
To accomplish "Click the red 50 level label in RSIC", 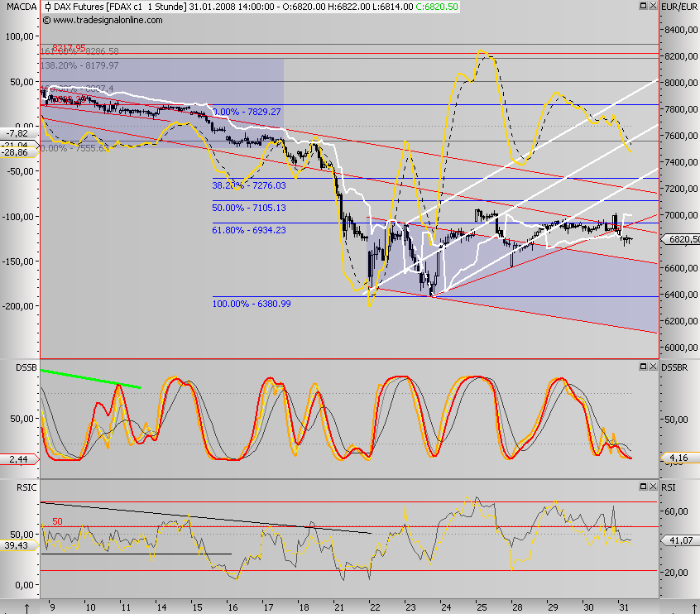I will [x=57, y=521].
